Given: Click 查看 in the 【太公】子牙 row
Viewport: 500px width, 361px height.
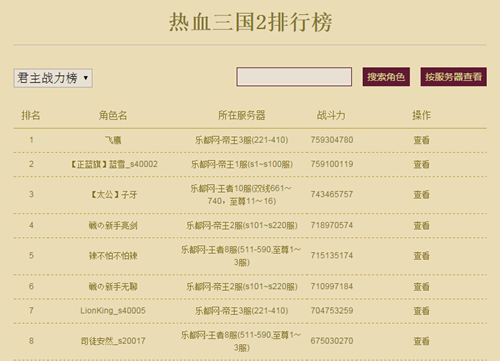Looking at the screenshot, I should pos(421,195).
